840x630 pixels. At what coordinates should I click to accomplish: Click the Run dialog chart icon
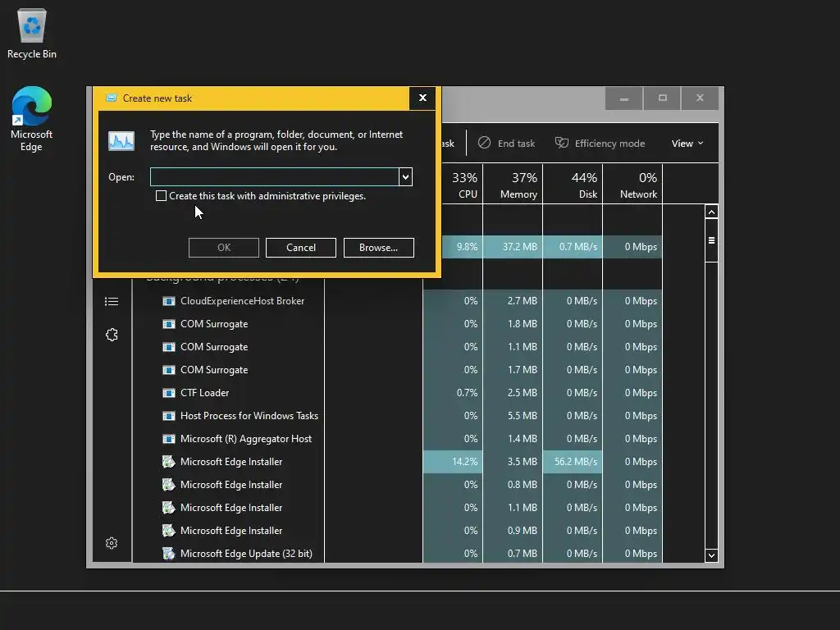tap(121, 141)
